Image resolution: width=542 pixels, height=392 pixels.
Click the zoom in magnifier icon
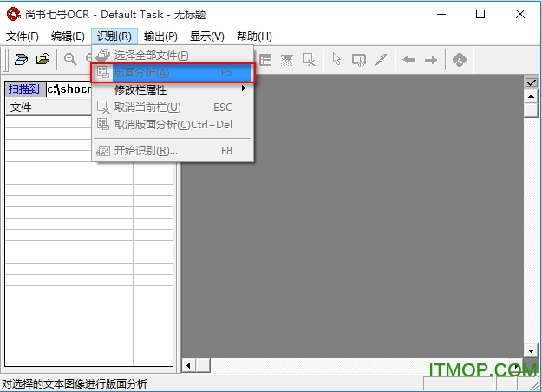[70, 60]
